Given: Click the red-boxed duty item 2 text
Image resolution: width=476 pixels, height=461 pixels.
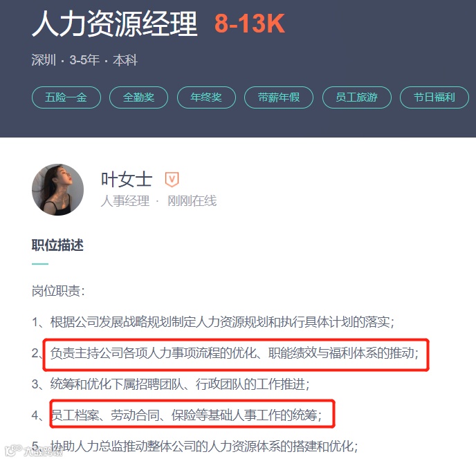Looking at the screenshot, I should (235, 353).
